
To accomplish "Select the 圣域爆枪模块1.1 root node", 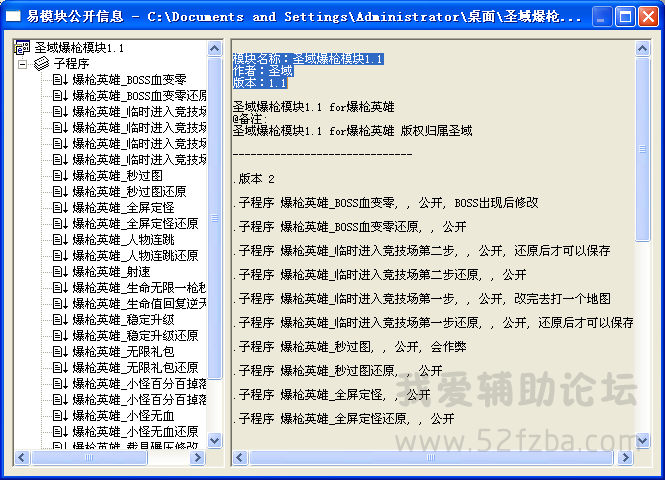I will tap(79, 47).
